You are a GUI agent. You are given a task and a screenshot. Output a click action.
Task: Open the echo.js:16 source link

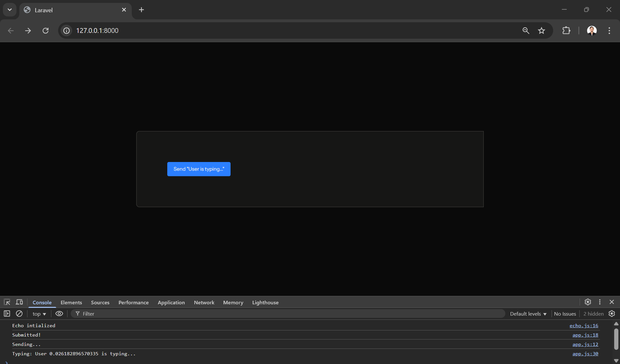(x=584, y=326)
